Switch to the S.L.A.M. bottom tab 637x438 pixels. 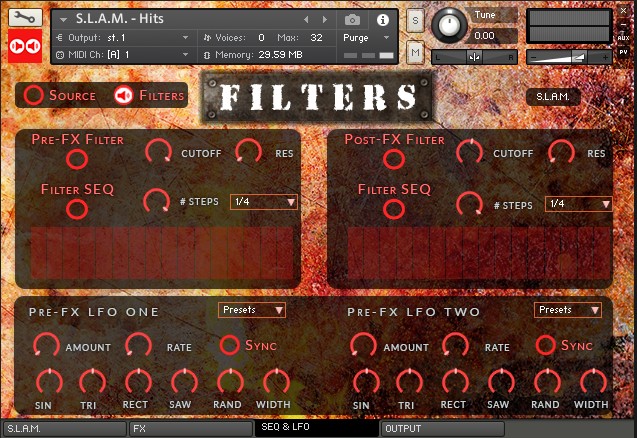(65, 429)
